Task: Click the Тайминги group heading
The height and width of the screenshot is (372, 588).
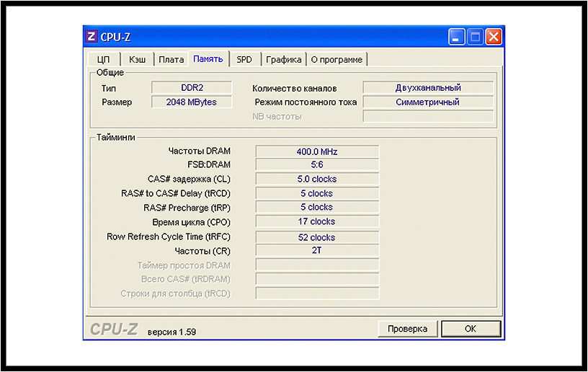Action: pyautogui.click(x=115, y=137)
